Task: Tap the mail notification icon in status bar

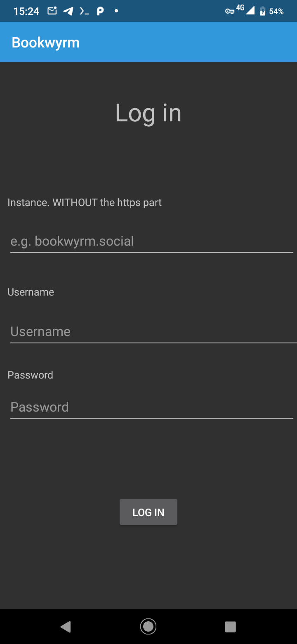Action: [x=52, y=11]
